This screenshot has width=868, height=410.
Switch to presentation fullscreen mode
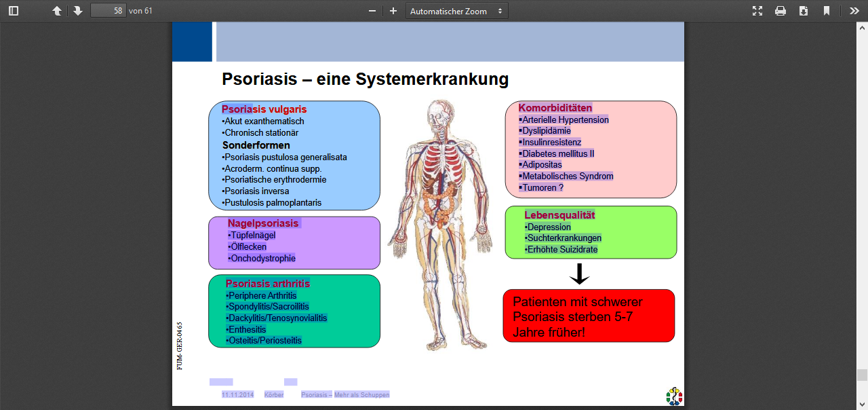coord(757,11)
